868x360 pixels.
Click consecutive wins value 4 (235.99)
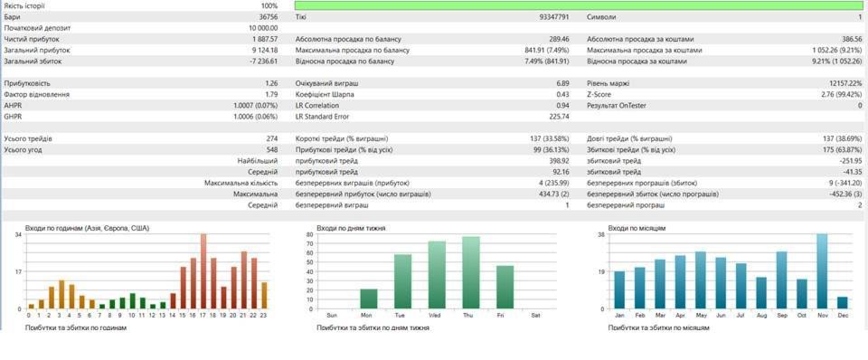pyautogui.click(x=553, y=183)
